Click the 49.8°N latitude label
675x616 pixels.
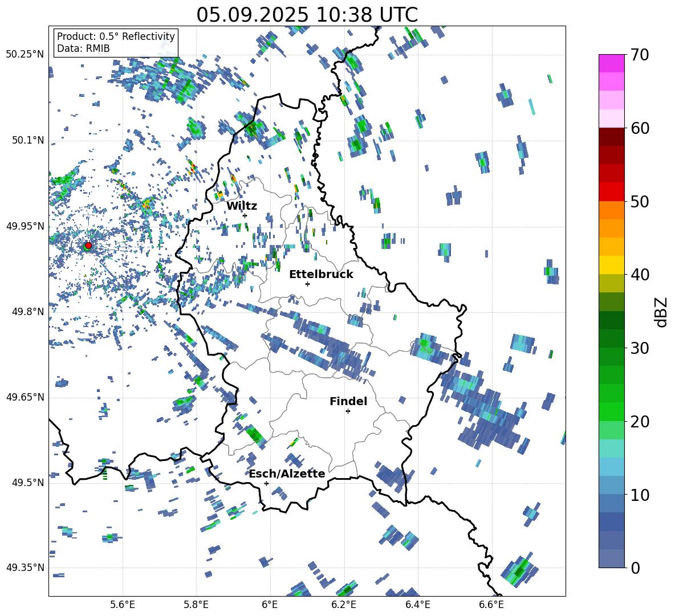[29, 312]
